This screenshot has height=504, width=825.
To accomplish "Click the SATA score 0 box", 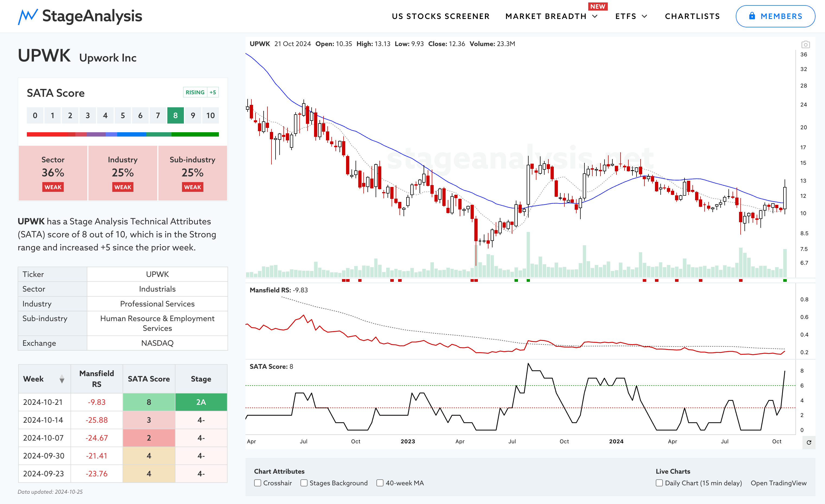I will (35, 115).
